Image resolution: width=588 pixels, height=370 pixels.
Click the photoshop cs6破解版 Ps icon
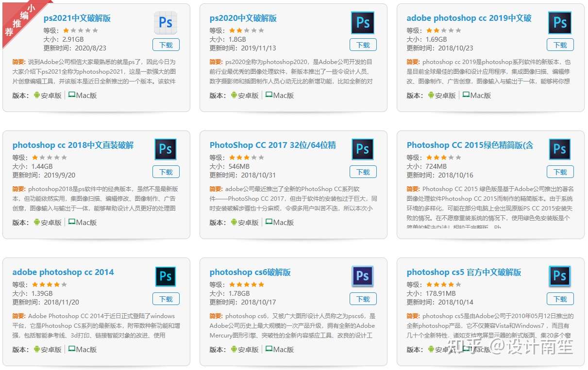[x=363, y=276]
